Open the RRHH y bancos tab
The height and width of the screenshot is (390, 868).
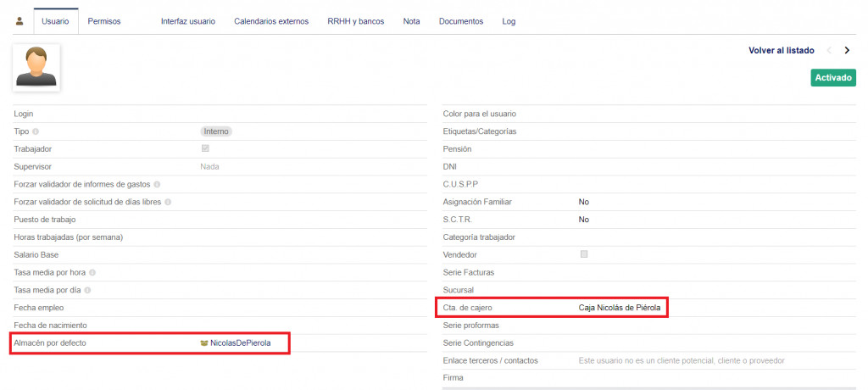[355, 21]
